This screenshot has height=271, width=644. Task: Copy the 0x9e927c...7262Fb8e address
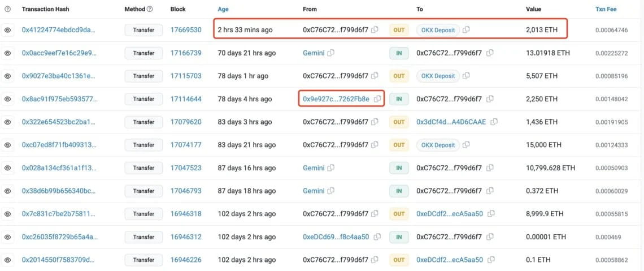tap(377, 99)
